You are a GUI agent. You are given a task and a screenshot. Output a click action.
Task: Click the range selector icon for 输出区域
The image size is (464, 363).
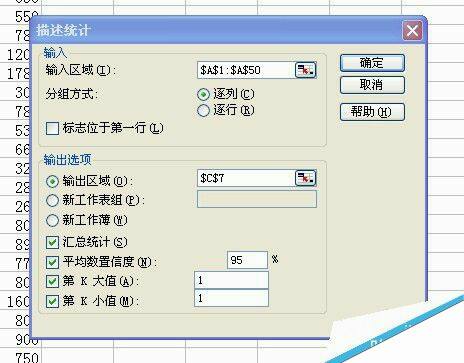(x=305, y=178)
